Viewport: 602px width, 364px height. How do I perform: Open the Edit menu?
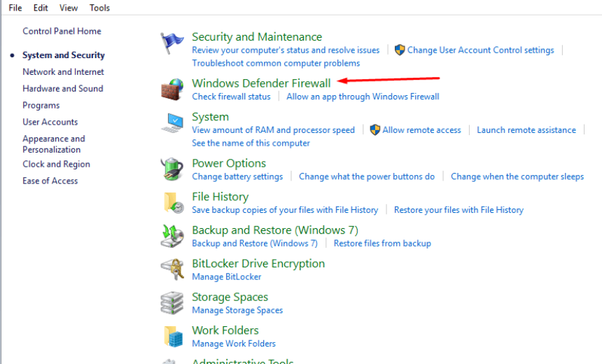(x=41, y=8)
